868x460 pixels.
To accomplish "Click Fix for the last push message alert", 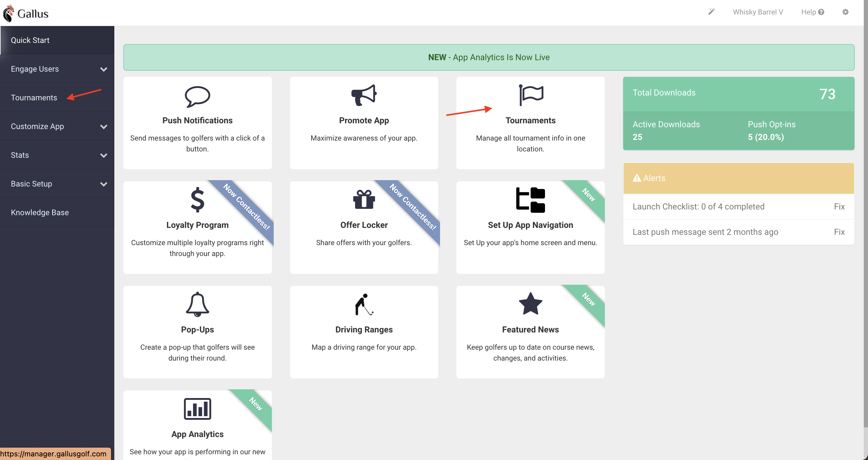I will tap(839, 232).
